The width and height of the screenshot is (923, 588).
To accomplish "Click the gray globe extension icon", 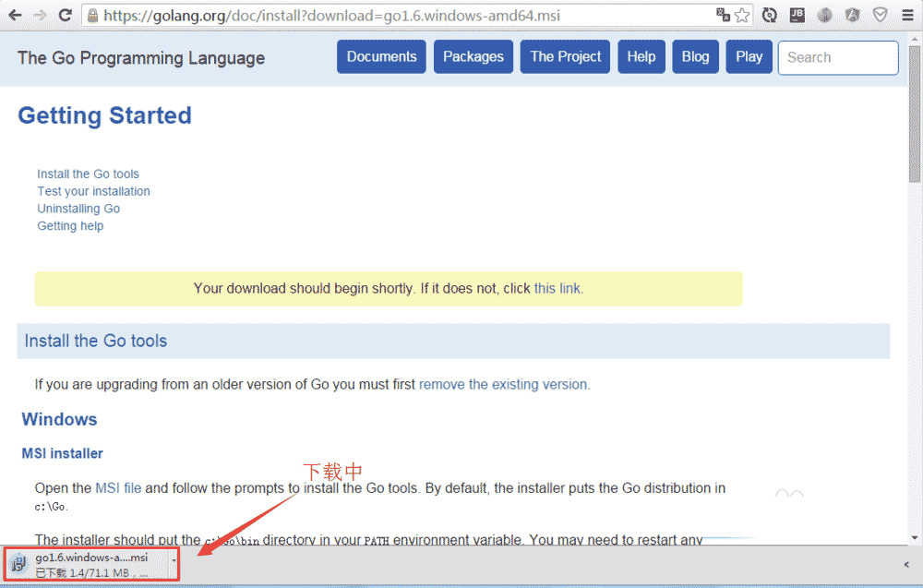I will pos(824,16).
